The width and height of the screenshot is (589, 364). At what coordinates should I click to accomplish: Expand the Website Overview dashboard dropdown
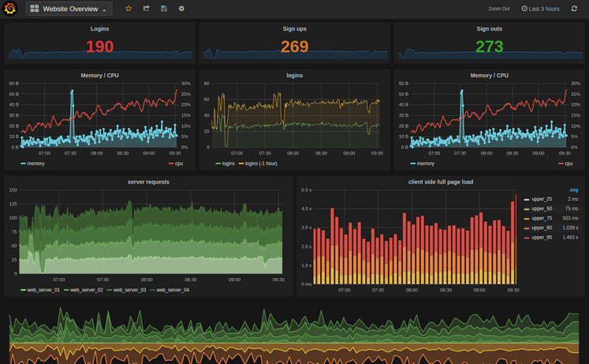[106, 9]
